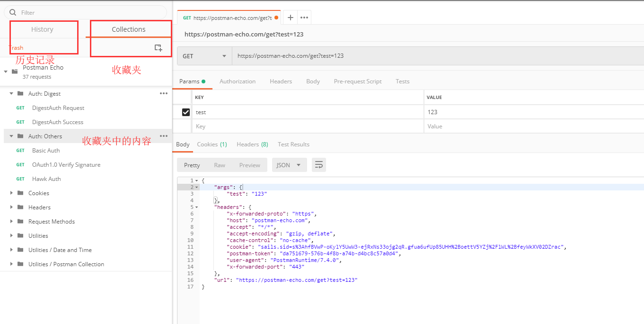Uncheck the test parameter checkbox
Viewport: 644px width, 324px height.
pyautogui.click(x=186, y=112)
